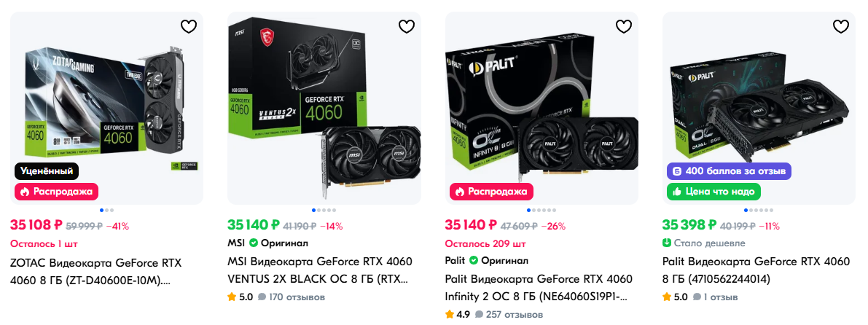
Task: Click the 400 баллов за отзыв badge
Action: [729, 171]
